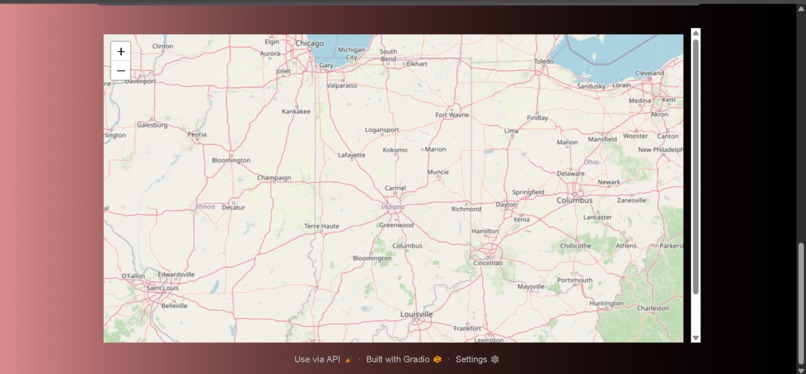The image size is (806, 374).
Task: Click the Elkhart label on the map
Action: [417, 64]
